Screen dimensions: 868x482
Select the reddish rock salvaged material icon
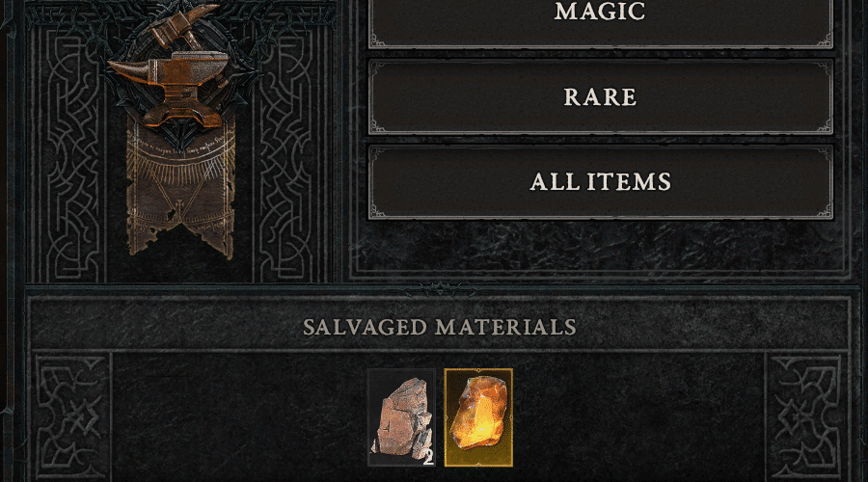point(402,417)
